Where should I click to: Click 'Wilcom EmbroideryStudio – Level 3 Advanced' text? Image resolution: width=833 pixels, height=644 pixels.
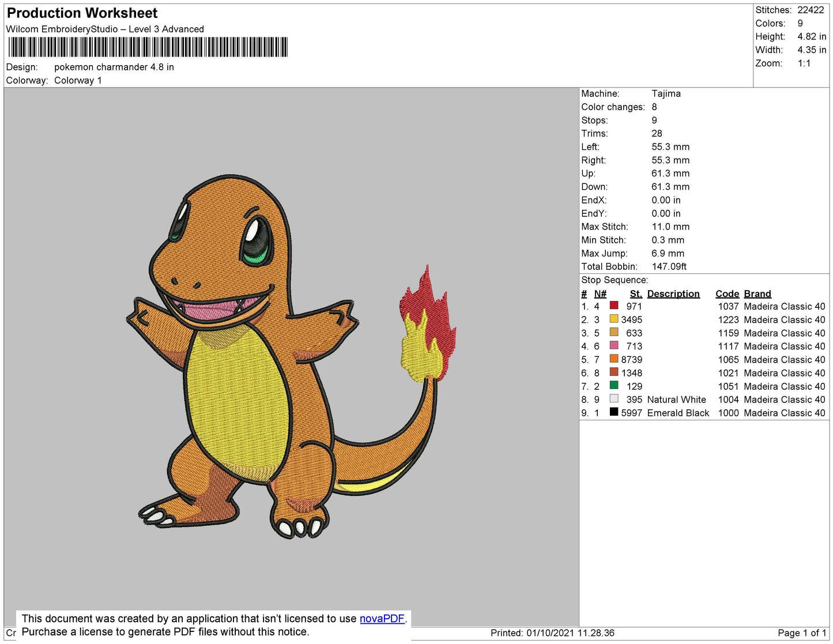point(105,29)
